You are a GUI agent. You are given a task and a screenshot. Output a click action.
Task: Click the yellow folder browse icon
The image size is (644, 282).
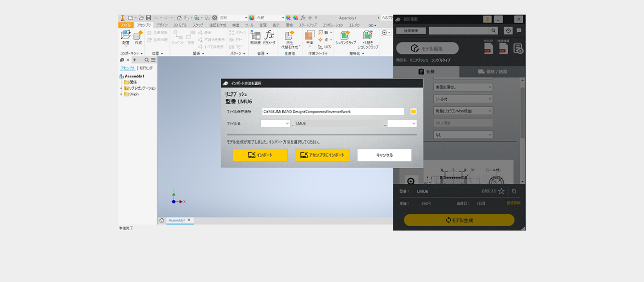click(x=414, y=111)
